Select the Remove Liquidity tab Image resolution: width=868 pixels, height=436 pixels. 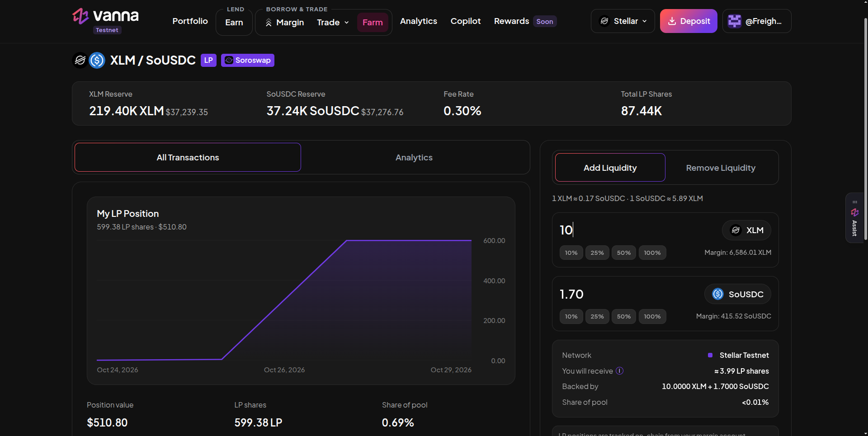[721, 168]
